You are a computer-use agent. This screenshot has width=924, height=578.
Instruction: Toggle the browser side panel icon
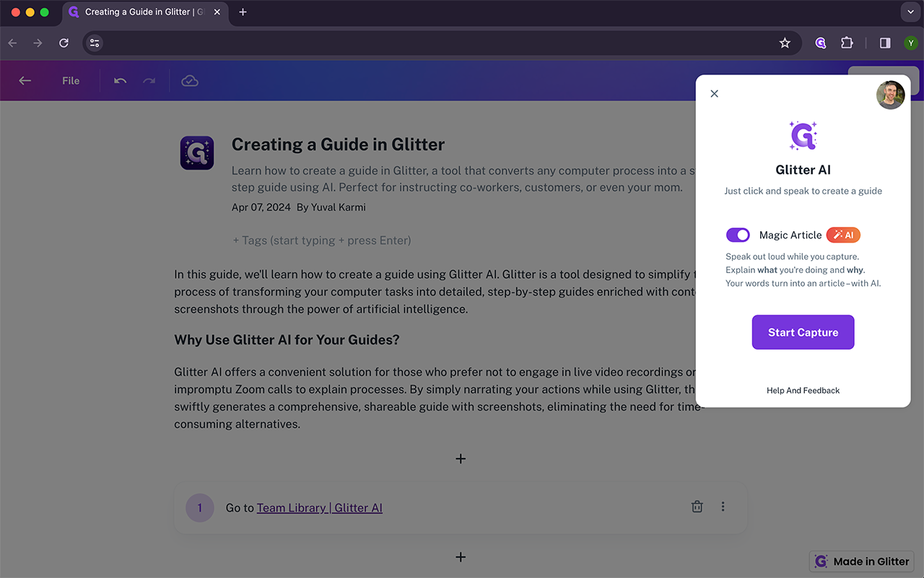click(885, 43)
